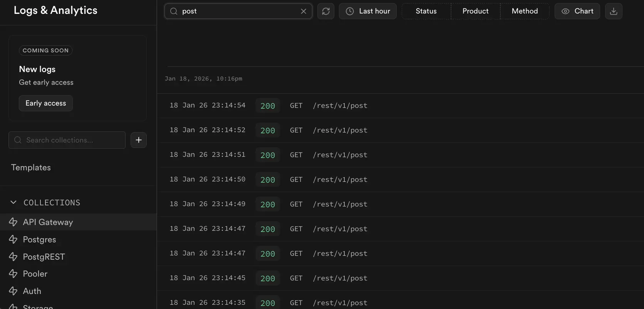Toggle the Chart visibility
The height and width of the screenshot is (309, 644).
click(577, 11)
